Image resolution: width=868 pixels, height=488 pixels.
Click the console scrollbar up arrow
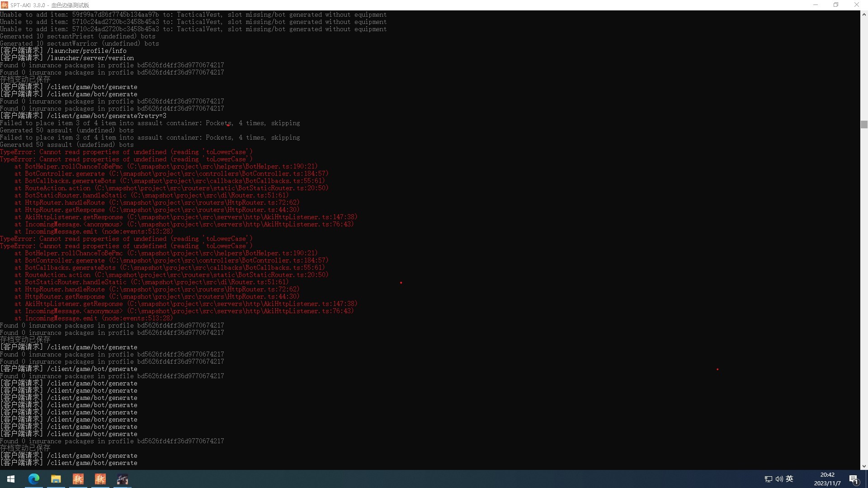[x=864, y=14]
